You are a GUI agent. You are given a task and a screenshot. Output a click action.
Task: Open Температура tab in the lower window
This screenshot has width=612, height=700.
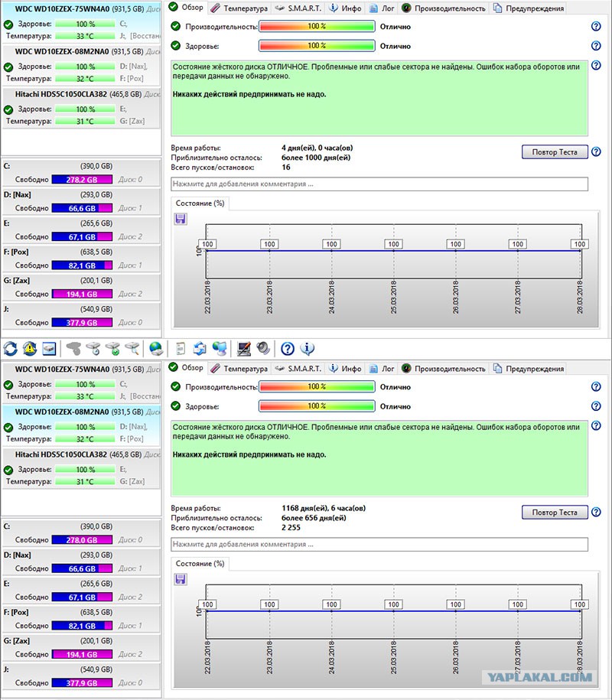tap(241, 368)
